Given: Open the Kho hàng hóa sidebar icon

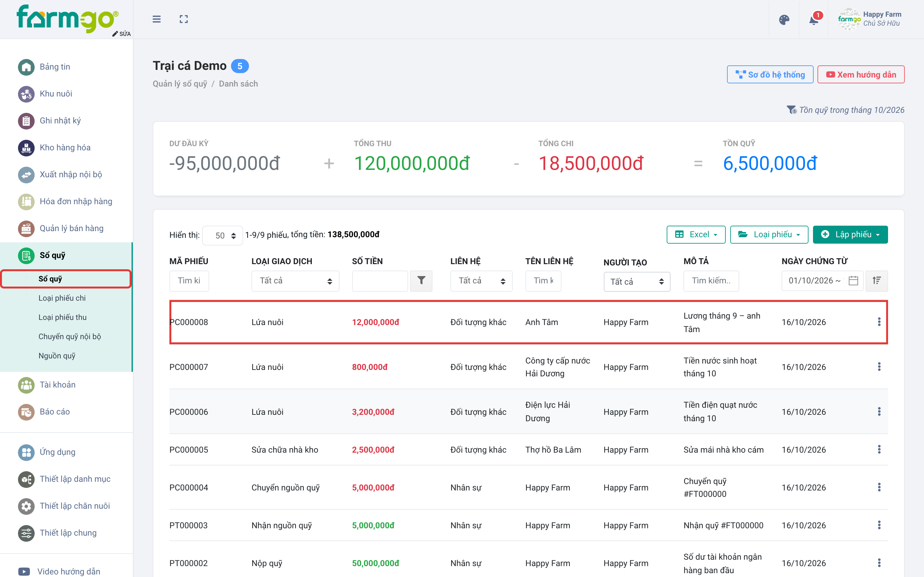Looking at the screenshot, I should point(26,148).
